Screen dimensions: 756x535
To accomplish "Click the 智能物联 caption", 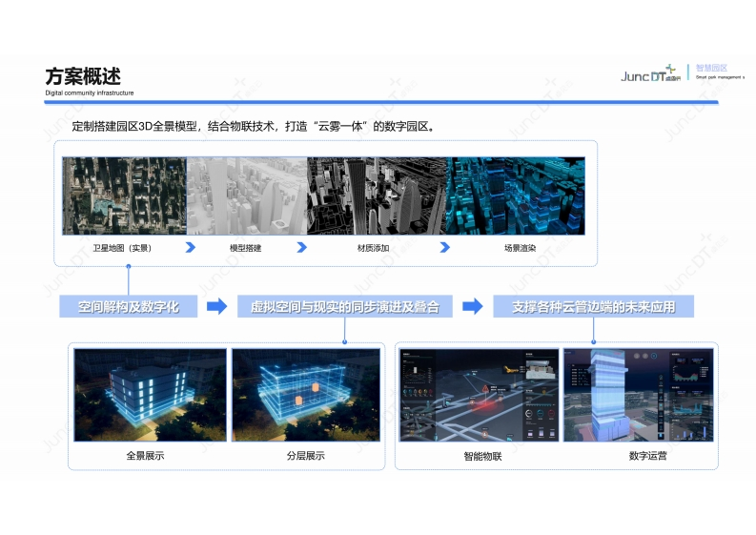I will (x=482, y=456).
